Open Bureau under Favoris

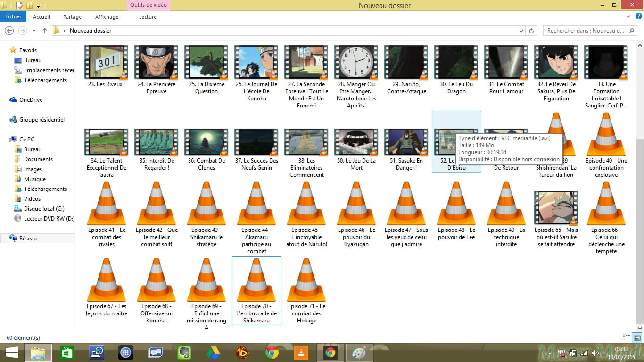33,60
